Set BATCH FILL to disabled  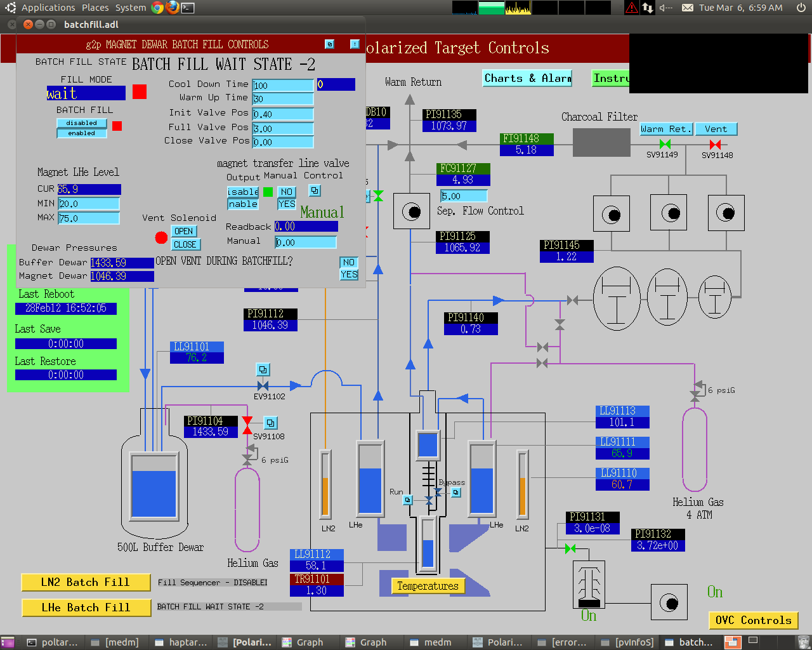coord(82,123)
